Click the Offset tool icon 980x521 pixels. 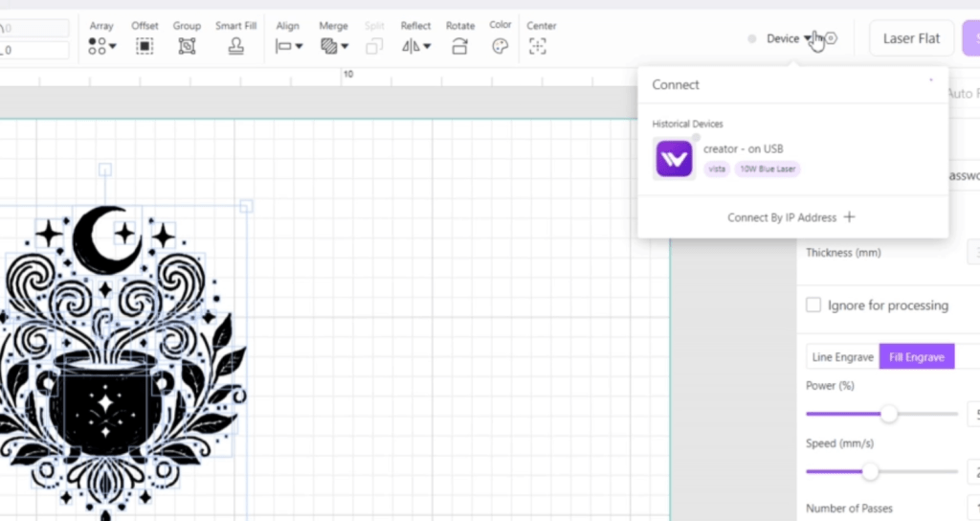tap(145, 45)
